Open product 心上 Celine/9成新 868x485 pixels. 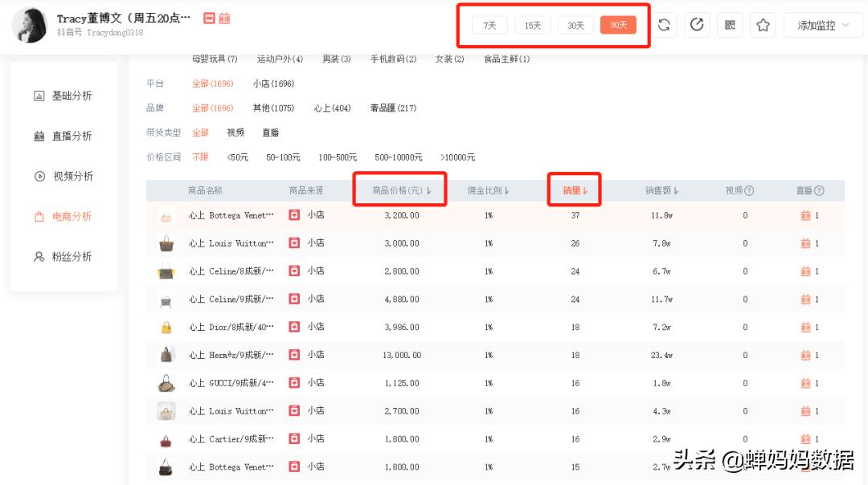point(231,300)
